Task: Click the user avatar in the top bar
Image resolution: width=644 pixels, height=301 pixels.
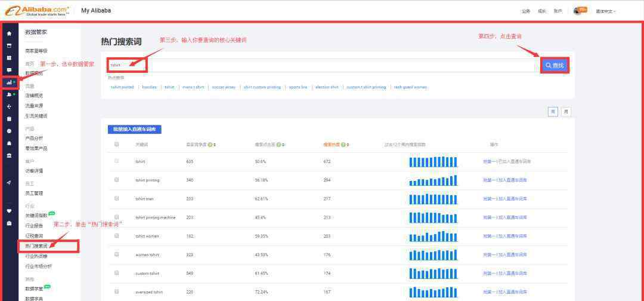Action: (x=577, y=11)
